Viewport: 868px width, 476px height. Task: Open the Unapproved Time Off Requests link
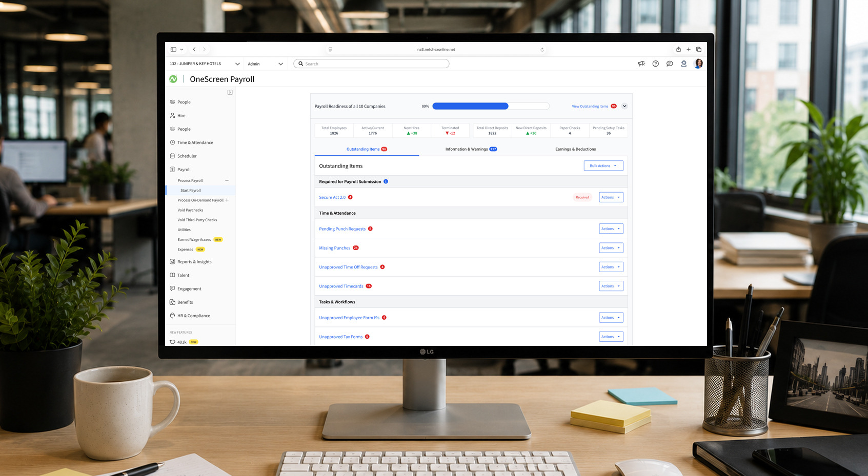(x=348, y=267)
